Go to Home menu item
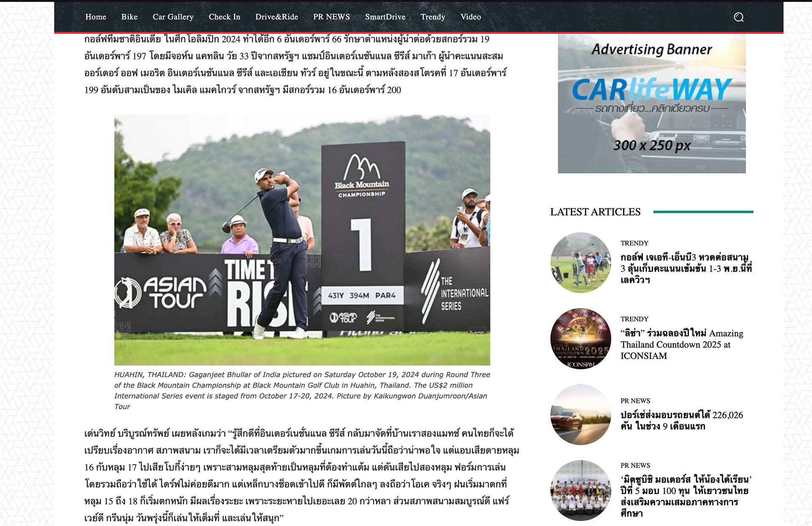The width and height of the screenshot is (812, 526). (96, 17)
